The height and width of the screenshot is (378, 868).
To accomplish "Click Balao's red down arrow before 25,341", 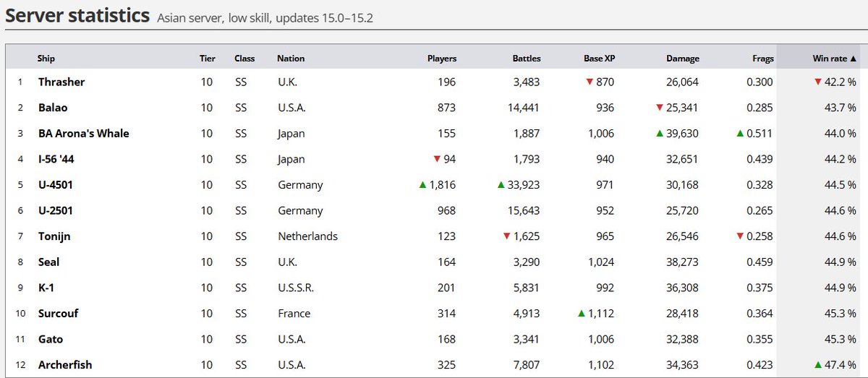I will (x=660, y=108).
